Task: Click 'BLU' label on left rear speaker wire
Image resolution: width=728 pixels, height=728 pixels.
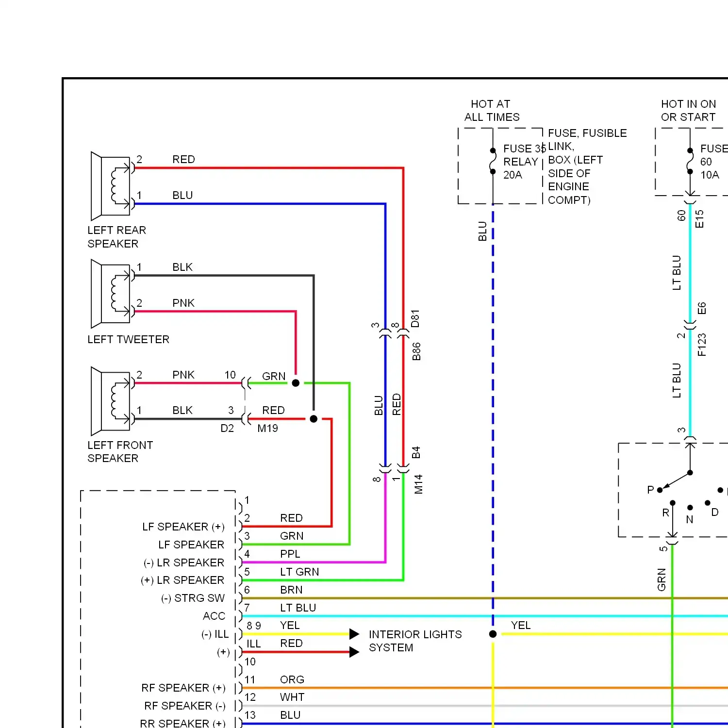Action: click(x=182, y=195)
